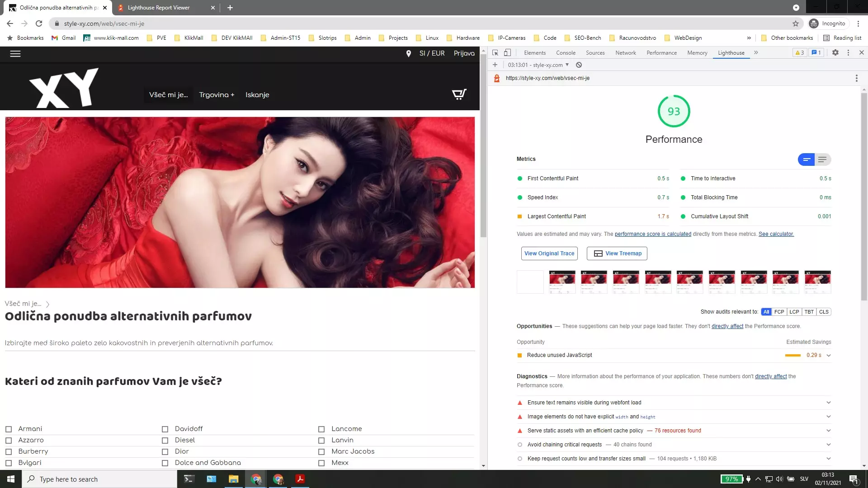Screen dimensions: 868x488
Task: Open the shopping cart on the webpage
Action: (458, 94)
